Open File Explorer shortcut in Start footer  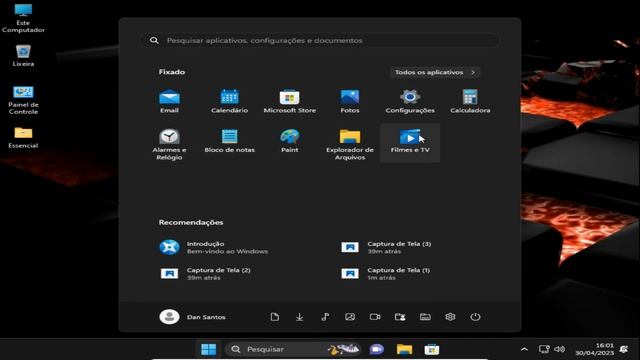click(425, 317)
